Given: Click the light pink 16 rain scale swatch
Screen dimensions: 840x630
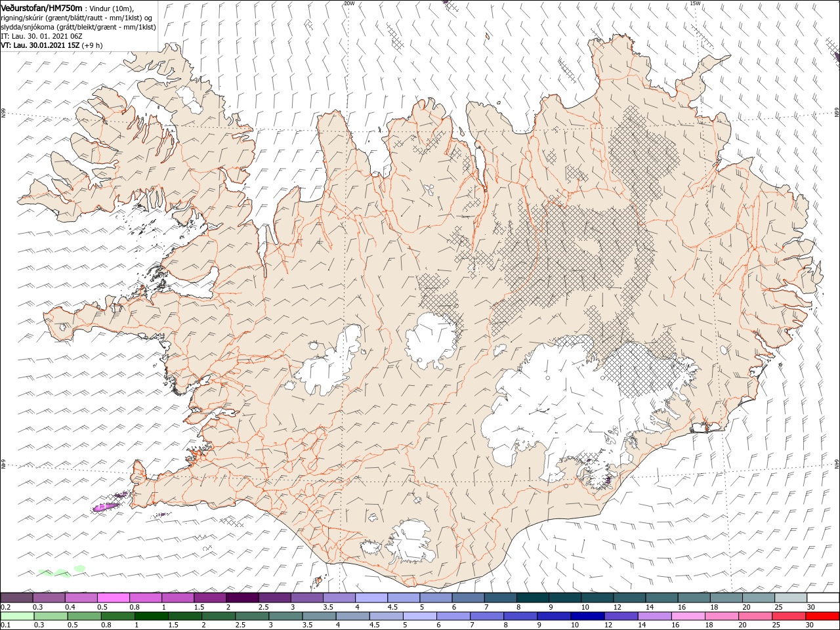Looking at the screenshot, I should [687, 616].
